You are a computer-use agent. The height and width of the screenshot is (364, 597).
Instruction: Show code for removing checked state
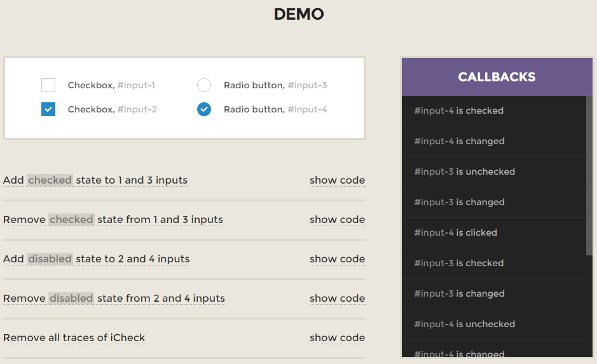[x=338, y=220]
